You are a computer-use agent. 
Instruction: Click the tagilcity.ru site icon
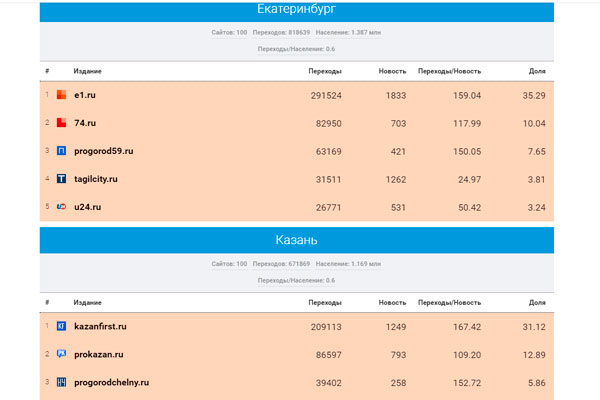coord(61,179)
